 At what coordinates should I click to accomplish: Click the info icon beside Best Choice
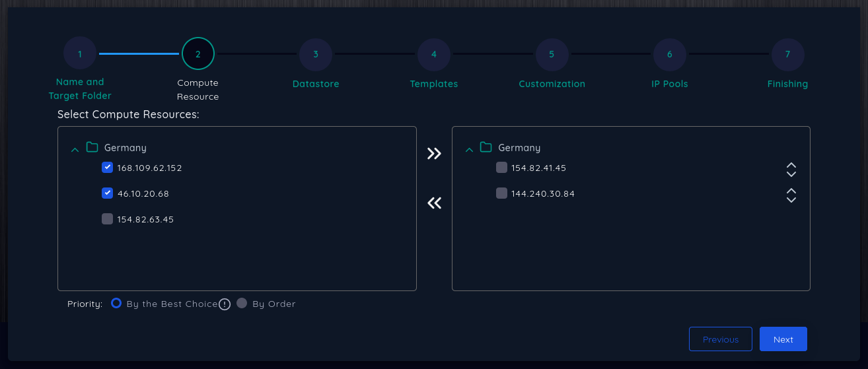225,304
